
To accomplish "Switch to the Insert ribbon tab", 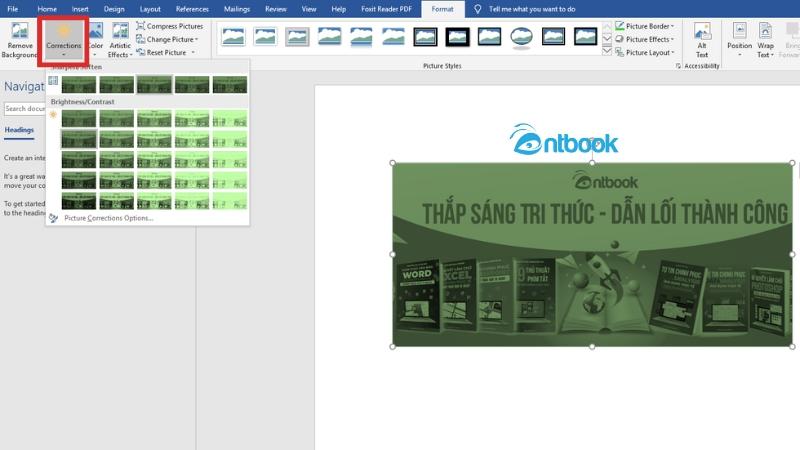I will click(80, 9).
